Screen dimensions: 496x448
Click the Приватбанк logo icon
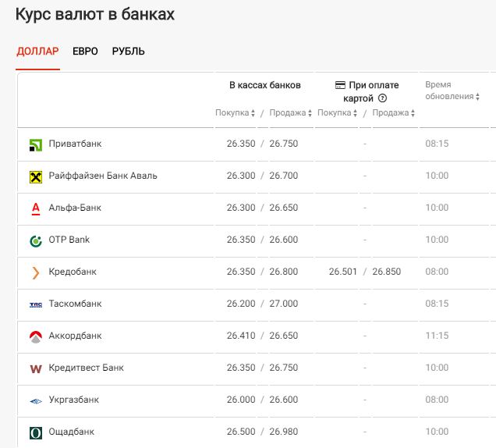point(36,145)
